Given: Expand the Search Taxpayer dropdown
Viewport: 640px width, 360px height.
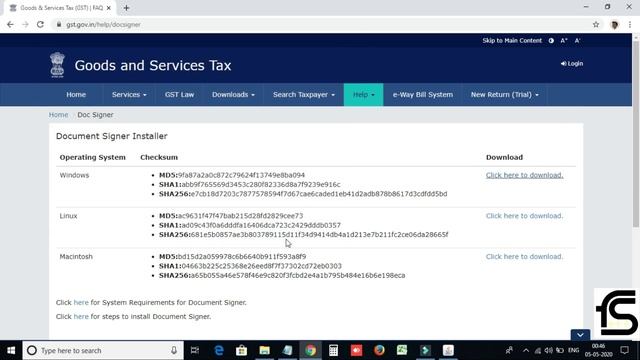Looking at the screenshot, I should point(304,95).
